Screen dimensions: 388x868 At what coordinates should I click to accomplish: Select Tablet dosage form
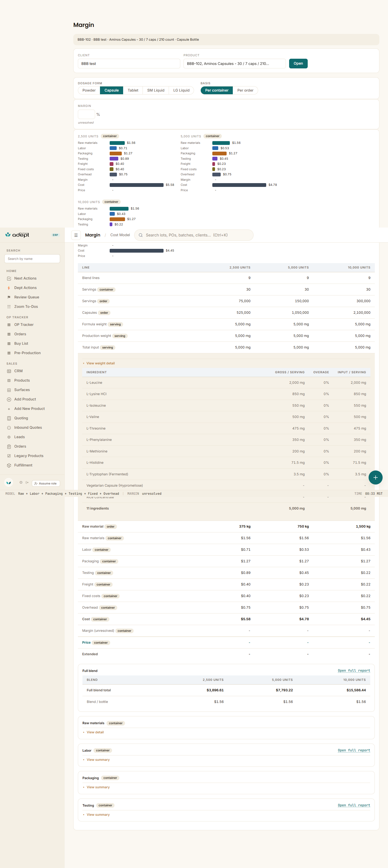(133, 90)
